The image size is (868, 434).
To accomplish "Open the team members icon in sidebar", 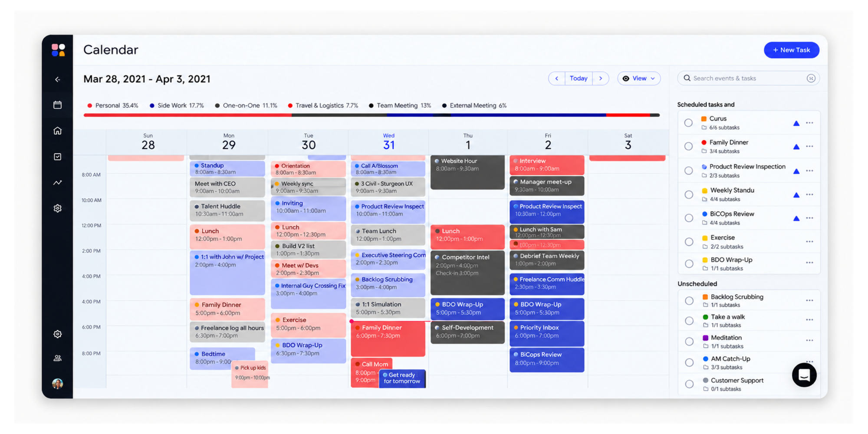I will [58, 358].
